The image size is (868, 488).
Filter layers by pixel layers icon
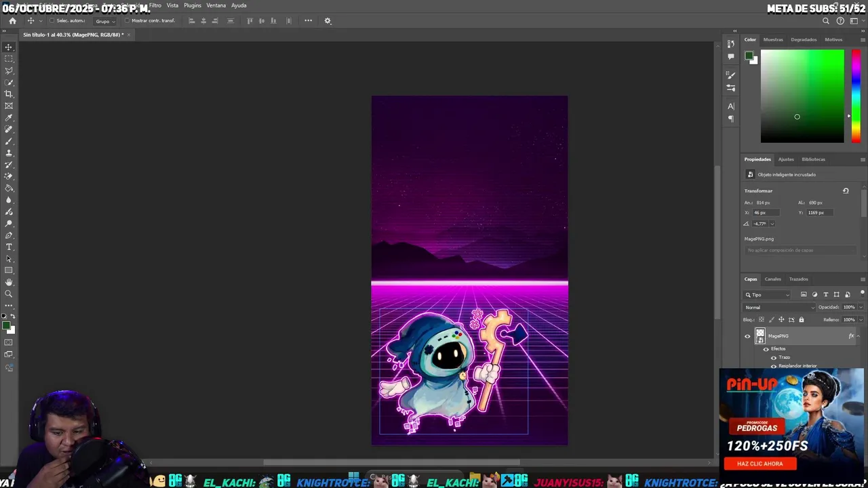tap(804, 295)
